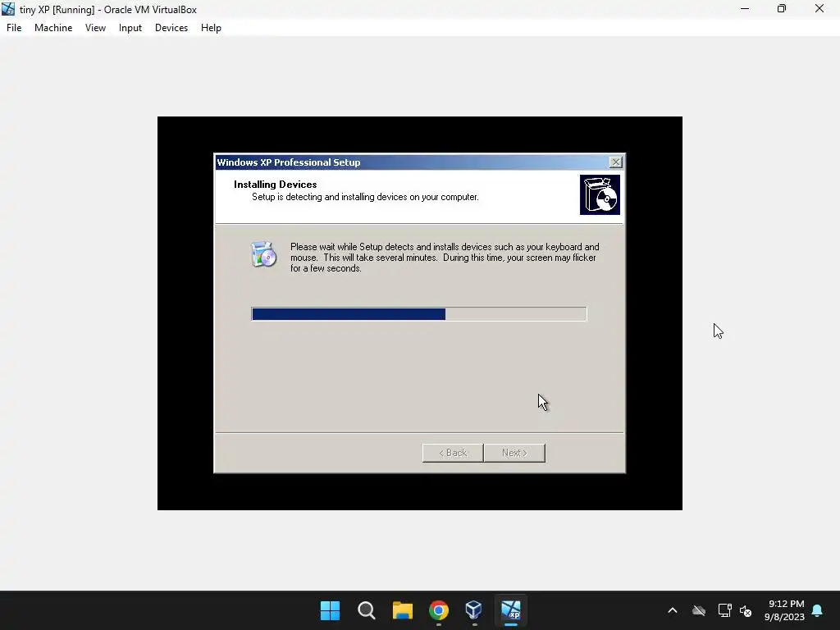The height and width of the screenshot is (630, 840).
Task: Open the View menu
Action: 95,28
